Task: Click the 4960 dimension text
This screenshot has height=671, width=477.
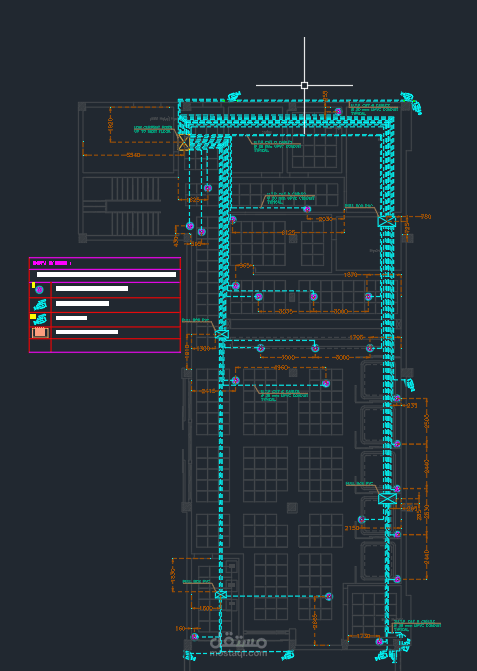Action: tap(281, 368)
